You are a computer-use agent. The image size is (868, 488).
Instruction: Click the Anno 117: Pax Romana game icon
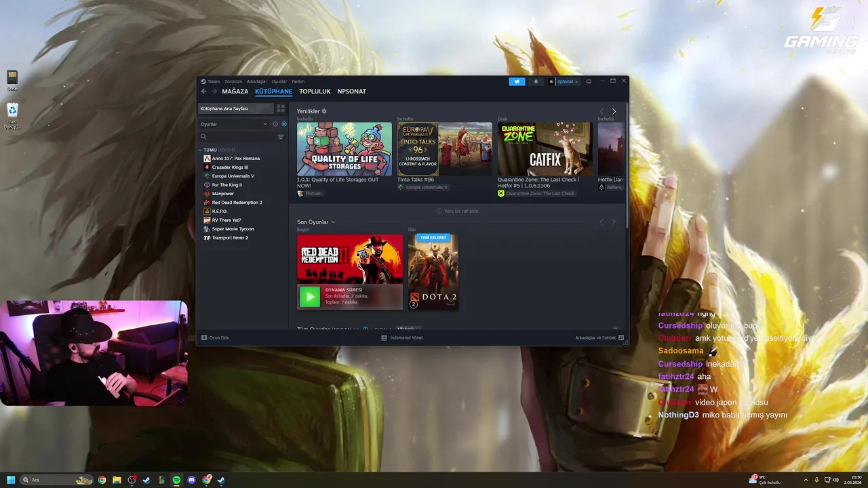208,159
